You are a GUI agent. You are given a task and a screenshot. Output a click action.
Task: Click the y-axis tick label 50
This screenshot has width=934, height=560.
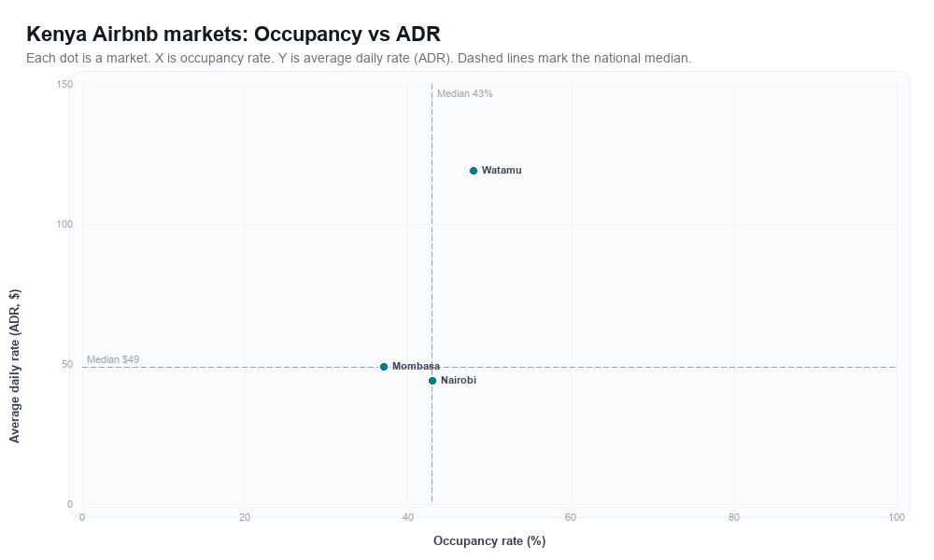[66, 365]
